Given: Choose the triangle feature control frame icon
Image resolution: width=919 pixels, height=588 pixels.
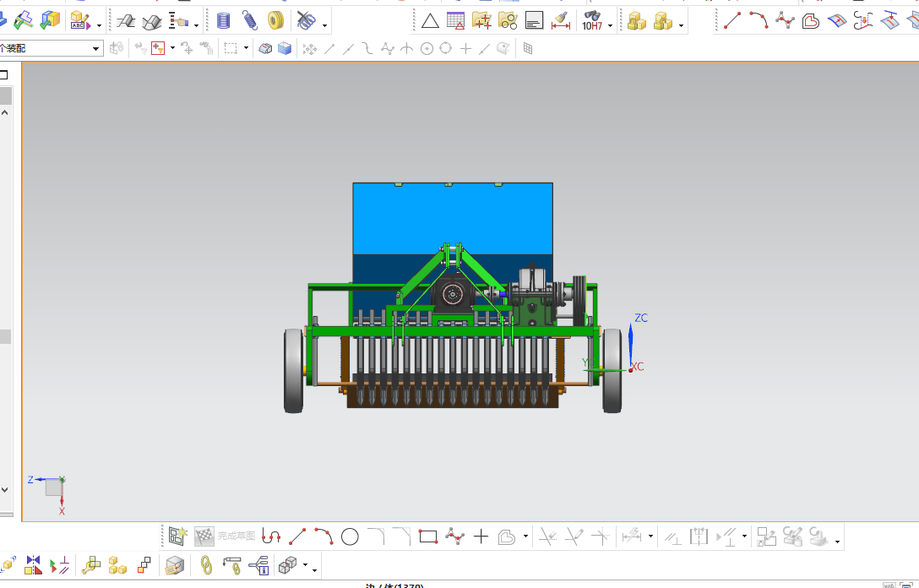Looking at the screenshot, I should tap(430, 22).
